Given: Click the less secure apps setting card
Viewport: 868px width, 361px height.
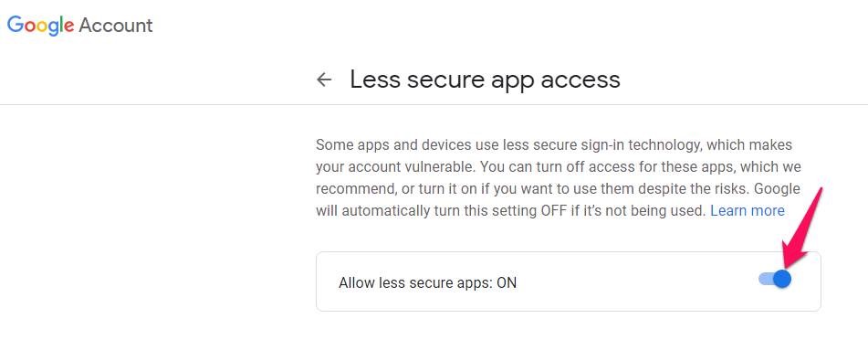Looking at the screenshot, I should pos(568,281).
